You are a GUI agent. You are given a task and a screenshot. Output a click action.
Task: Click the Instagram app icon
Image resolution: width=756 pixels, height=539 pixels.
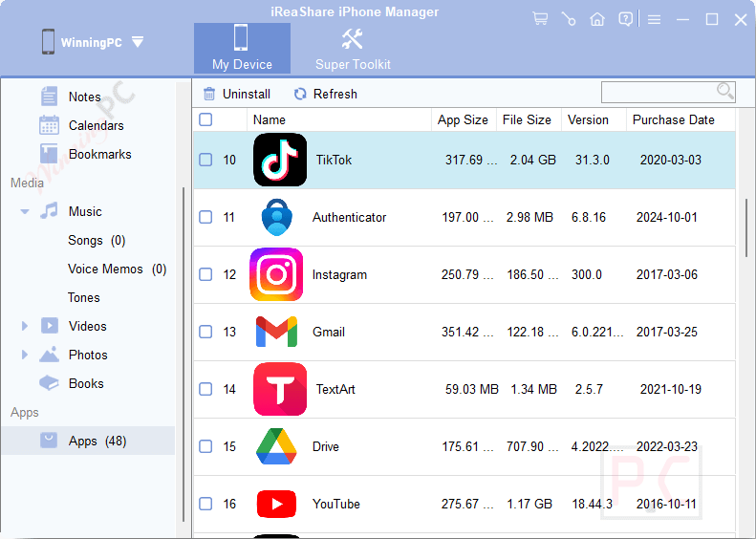[x=276, y=274]
